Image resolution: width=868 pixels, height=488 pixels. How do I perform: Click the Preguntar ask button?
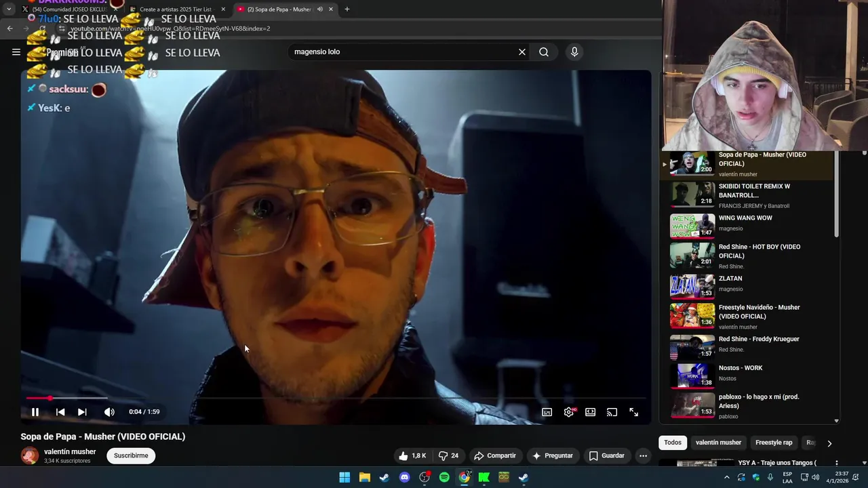pos(553,455)
